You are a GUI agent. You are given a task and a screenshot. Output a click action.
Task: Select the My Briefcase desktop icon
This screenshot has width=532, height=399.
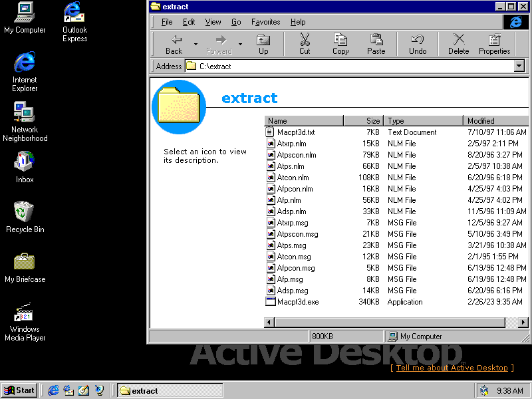(25, 267)
